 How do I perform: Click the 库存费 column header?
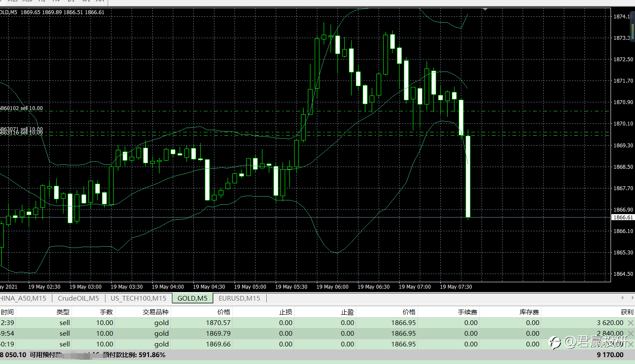(x=529, y=312)
